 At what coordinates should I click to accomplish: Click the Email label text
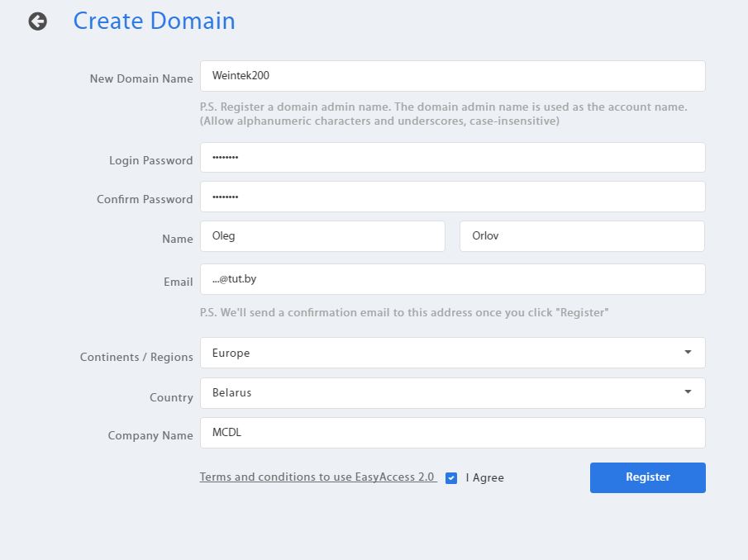(178, 282)
